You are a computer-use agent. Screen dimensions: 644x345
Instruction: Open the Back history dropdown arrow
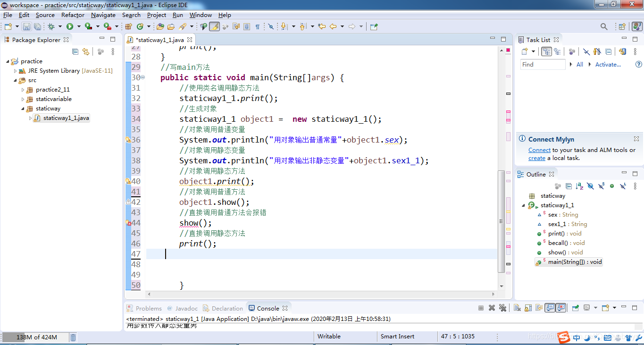pyautogui.click(x=342, y=27)
